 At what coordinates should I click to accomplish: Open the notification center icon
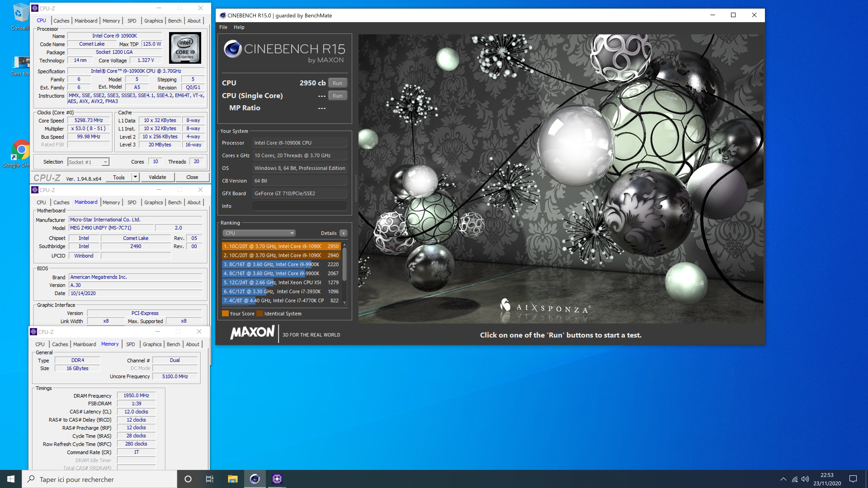coord(853,479)
